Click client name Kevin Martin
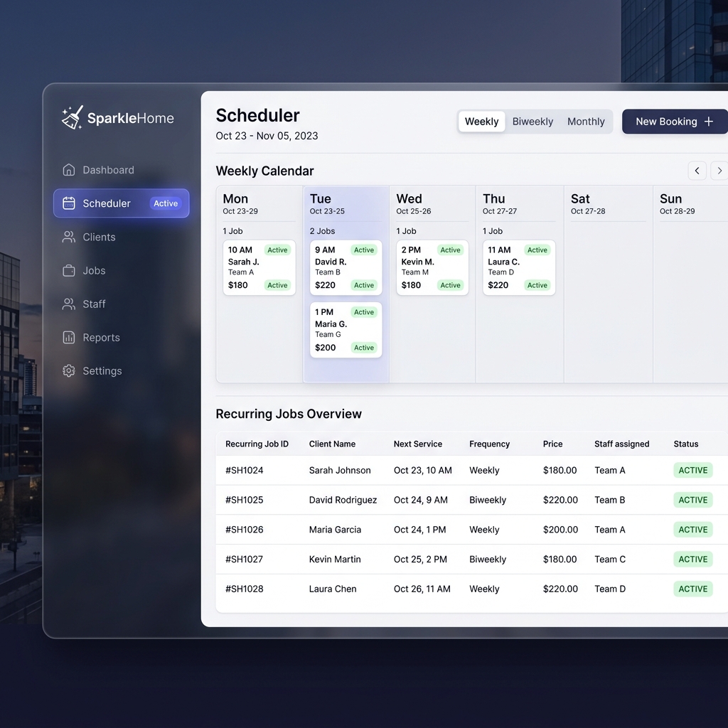Image resolution: width=728 pixels, height=728 pixels. coord(335,560)
